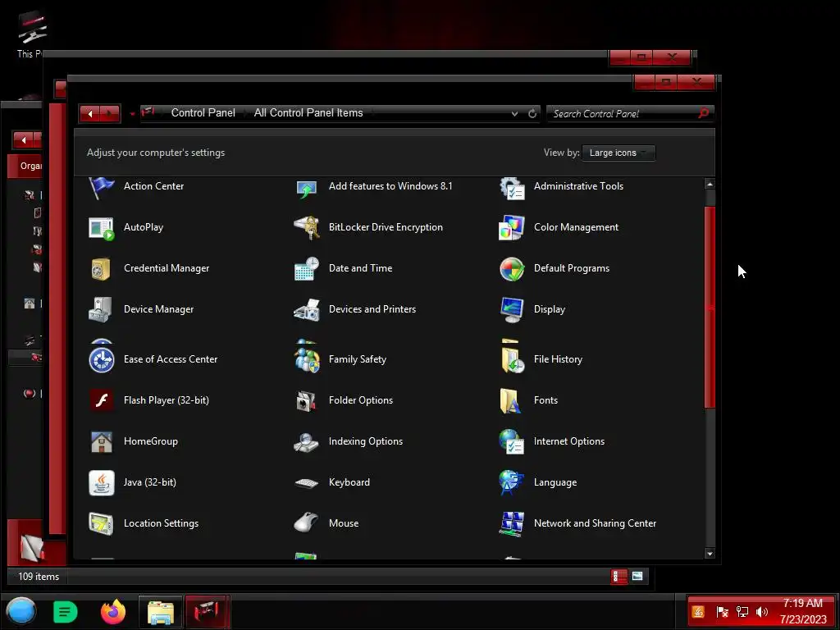The height and width of the screenshot is (630, 840).
Task: Click Organize in background Explorer window
Action: (30, 166)
